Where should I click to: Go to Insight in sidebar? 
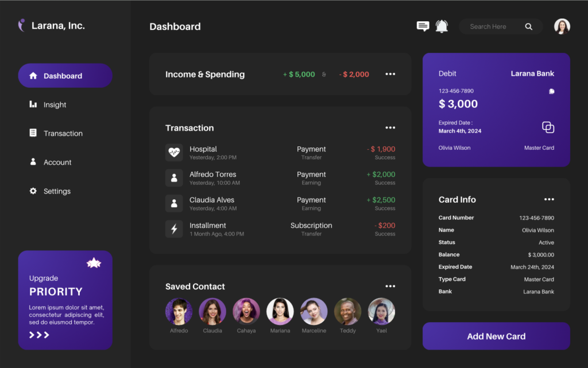[55, 104]
